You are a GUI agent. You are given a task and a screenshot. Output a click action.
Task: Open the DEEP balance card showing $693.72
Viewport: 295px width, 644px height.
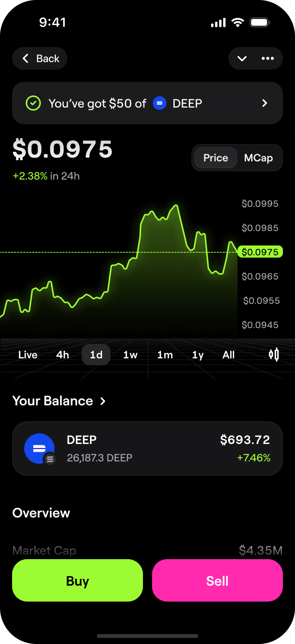click(x=147, y=449)
